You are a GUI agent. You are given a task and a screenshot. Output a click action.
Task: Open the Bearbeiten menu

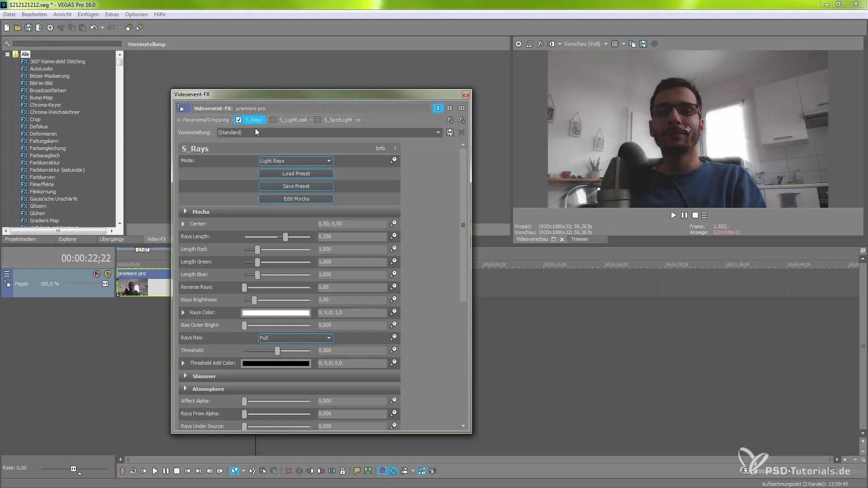pos(34,14)
